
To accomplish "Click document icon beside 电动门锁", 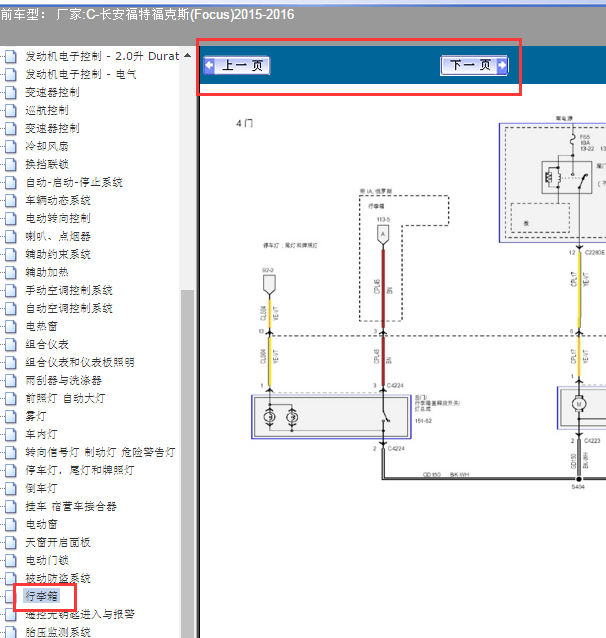I will [x=11, y=560].
